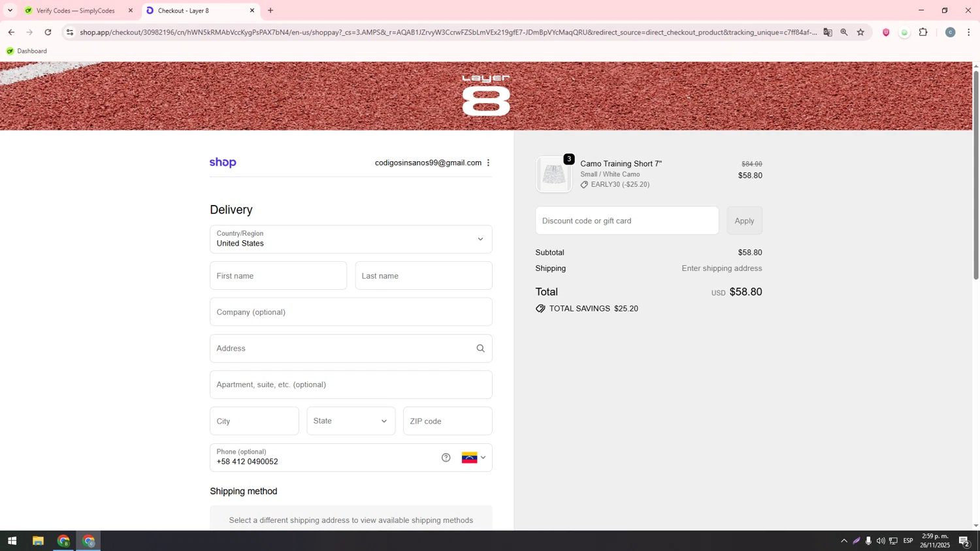Click the page vertical scrollbar
This screenshot has width=980, height=551.
(x=976, y=175)
